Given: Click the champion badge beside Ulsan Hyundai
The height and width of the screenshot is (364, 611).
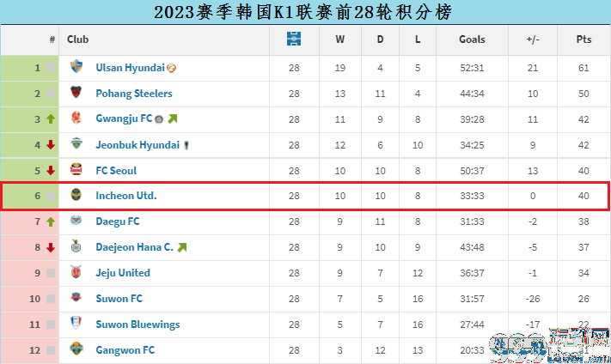Looking at the screenshot, I should [x=172, y=68].
